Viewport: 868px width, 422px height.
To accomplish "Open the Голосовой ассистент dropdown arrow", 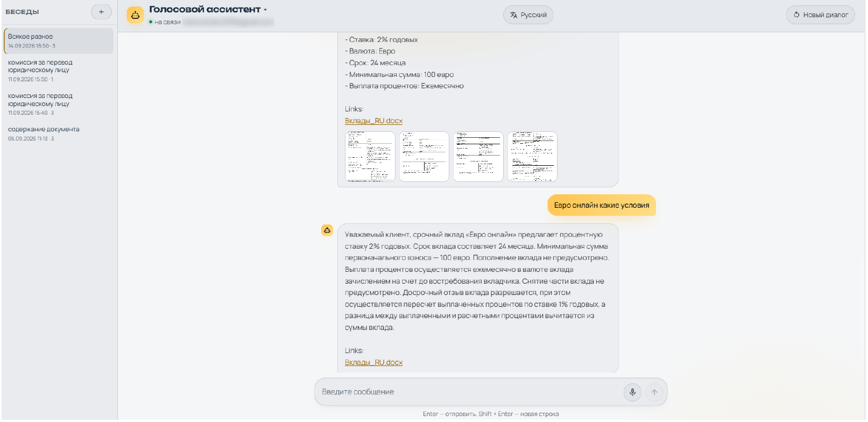I will click(265, 10).
